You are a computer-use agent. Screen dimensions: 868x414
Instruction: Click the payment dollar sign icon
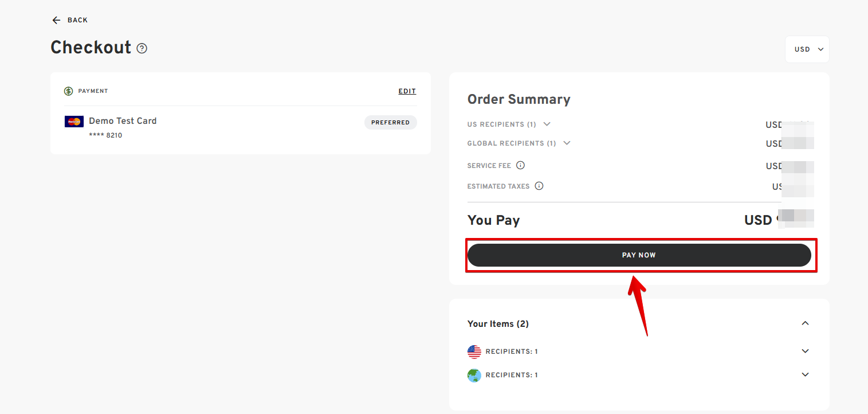point(69,91)
